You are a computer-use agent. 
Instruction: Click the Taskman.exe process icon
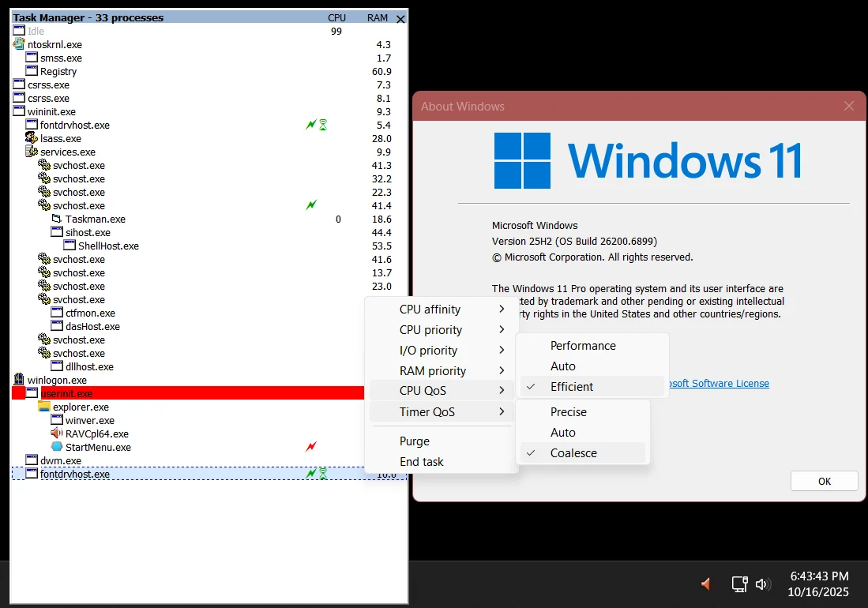pos(56,219)
